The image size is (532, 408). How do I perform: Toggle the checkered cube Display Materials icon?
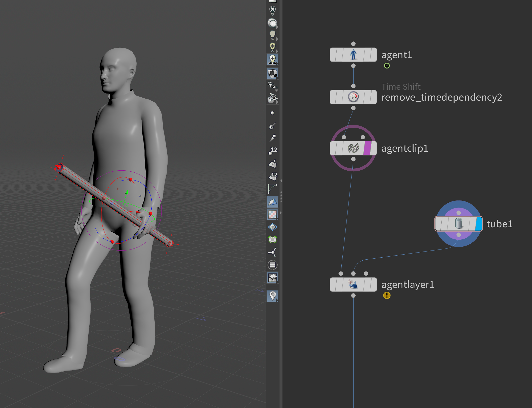pos(272,74)
